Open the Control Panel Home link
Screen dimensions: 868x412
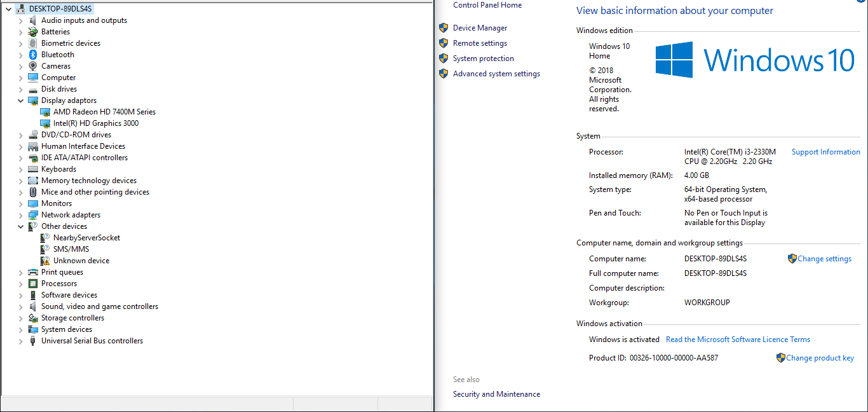(x=487, y=5)
